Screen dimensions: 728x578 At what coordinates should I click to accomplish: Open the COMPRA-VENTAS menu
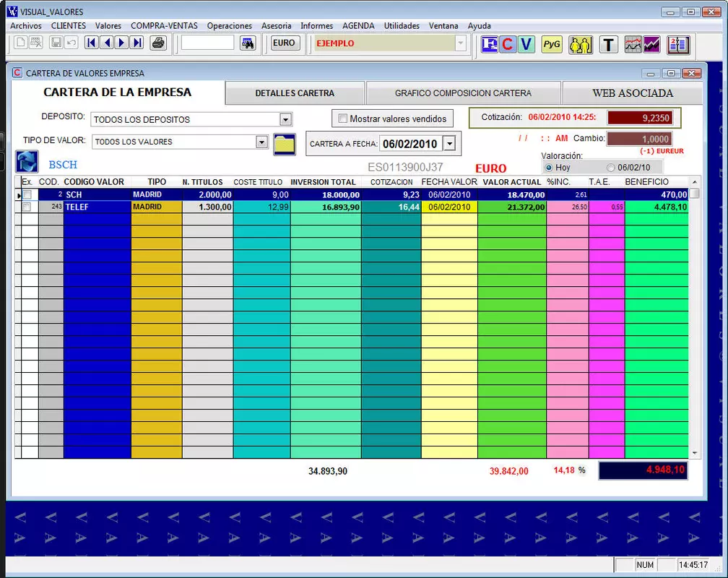pos(165,26)
